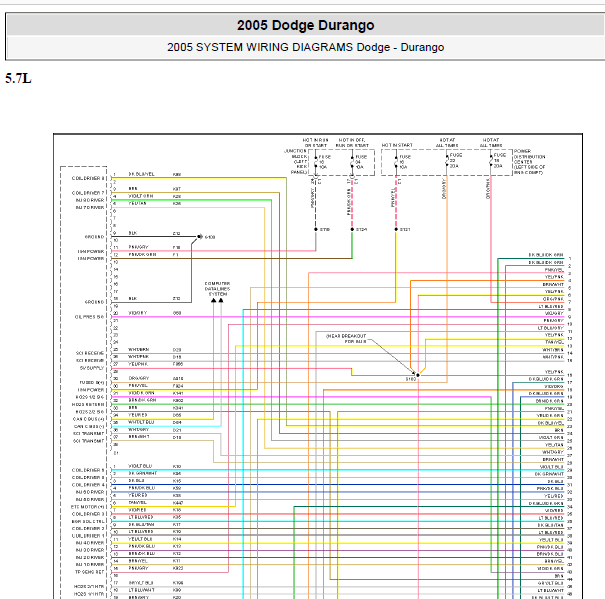The image size is (605, 599).
Task: Click the "K902" circuit code
Action: point(178,401)
